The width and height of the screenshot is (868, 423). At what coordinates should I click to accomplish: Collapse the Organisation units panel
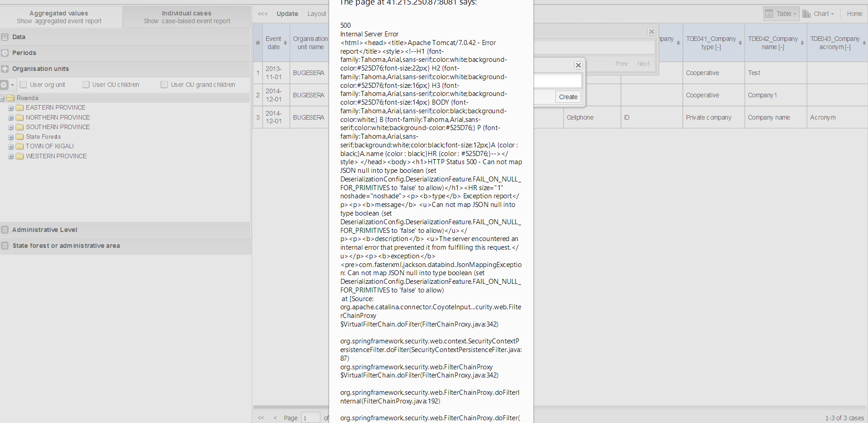point(125,69)
